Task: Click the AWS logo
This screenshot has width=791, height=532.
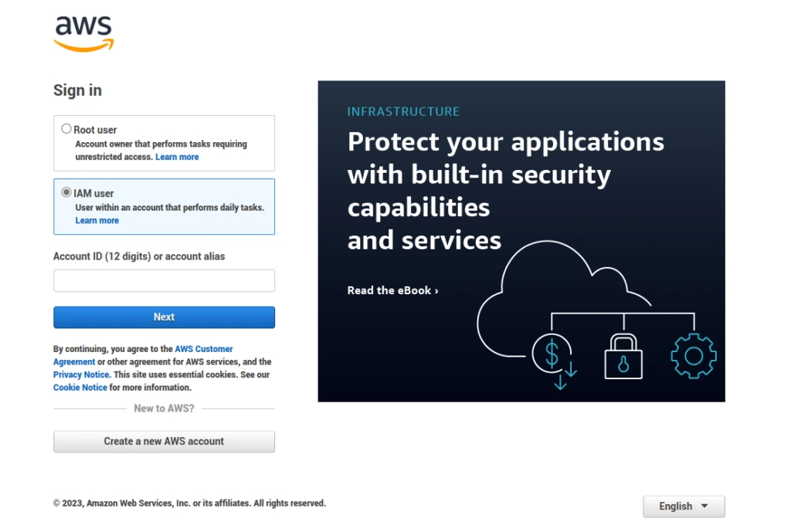Action: point(83,33)
